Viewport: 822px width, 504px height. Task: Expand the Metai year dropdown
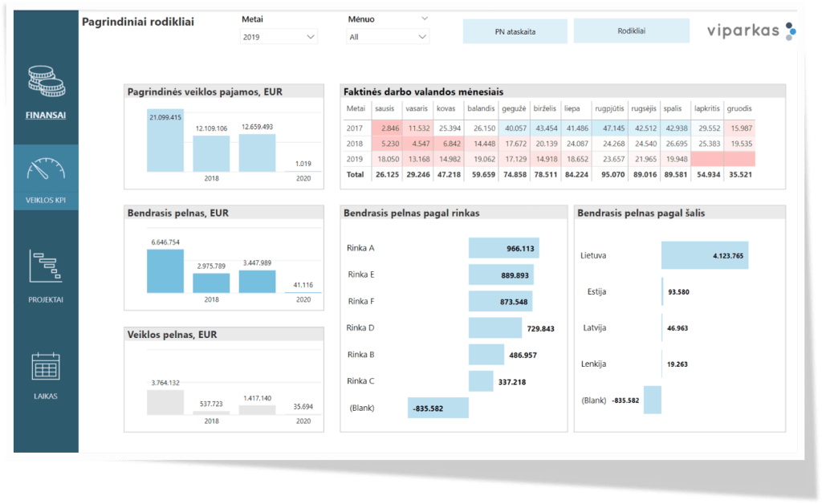[279, 37]
